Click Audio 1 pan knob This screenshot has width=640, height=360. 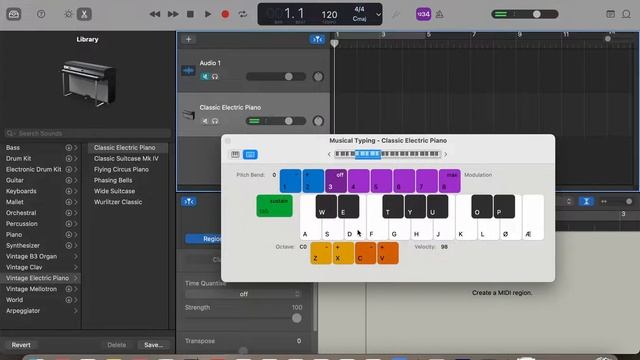[x=318, y=76]
